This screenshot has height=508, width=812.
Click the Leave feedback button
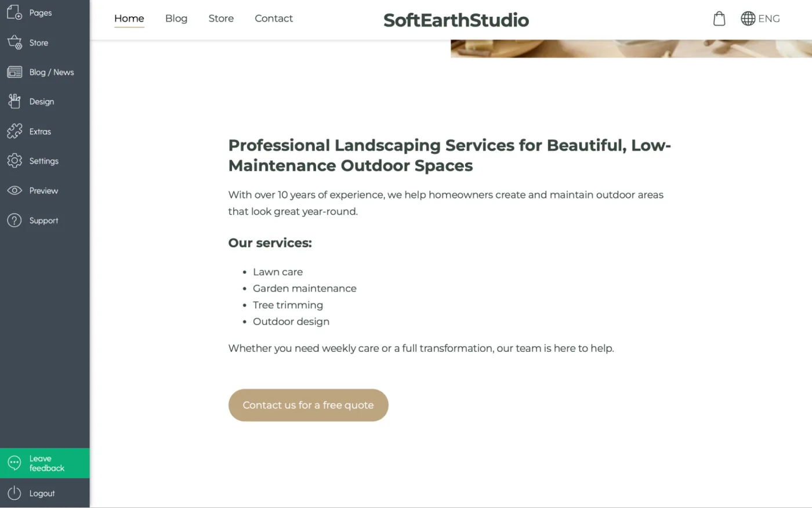[45, 463]
